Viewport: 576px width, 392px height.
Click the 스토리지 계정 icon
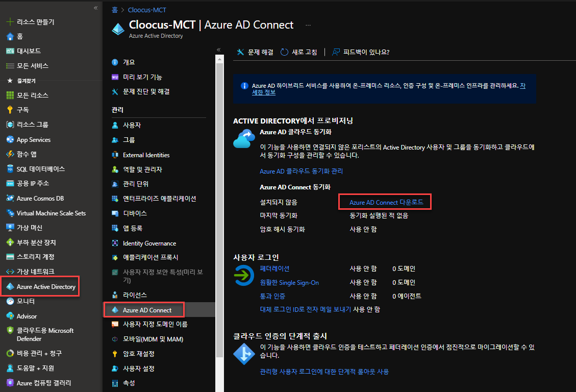coord(10,257)
